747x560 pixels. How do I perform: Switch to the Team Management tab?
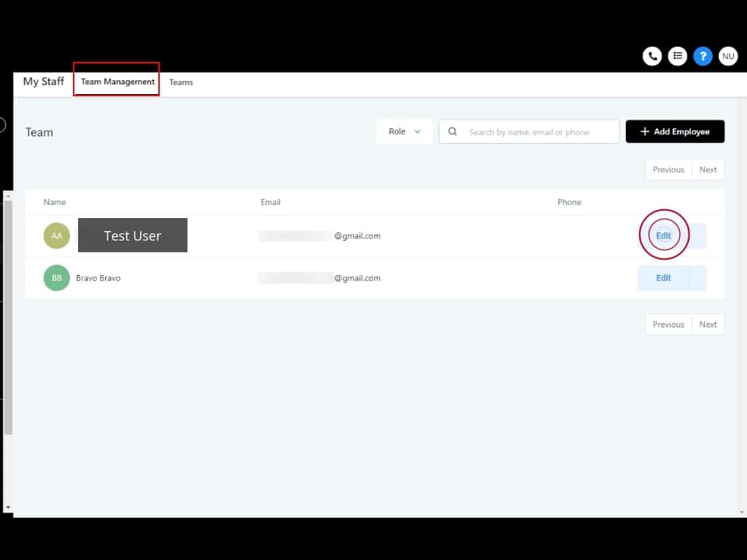pyautogui.click(x=117, y=82)
